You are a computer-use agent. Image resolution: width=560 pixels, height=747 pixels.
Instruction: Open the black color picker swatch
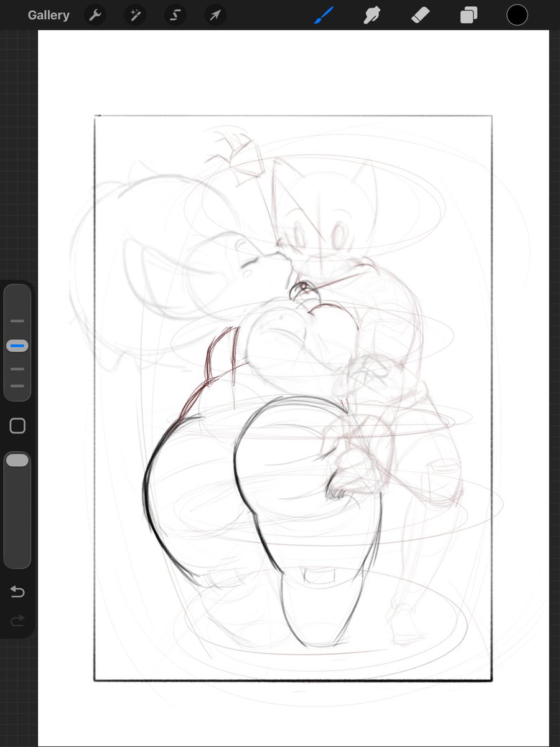(x=517, y=15)
